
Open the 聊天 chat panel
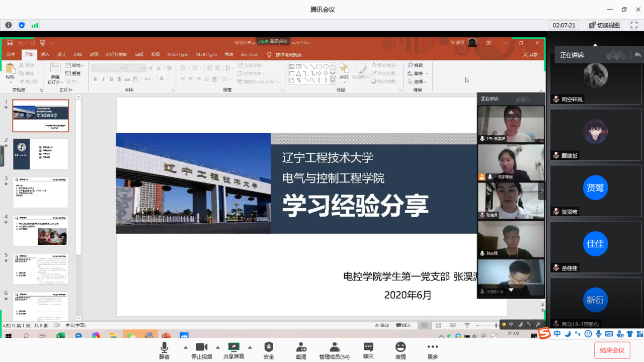click(x=368, y=349)
